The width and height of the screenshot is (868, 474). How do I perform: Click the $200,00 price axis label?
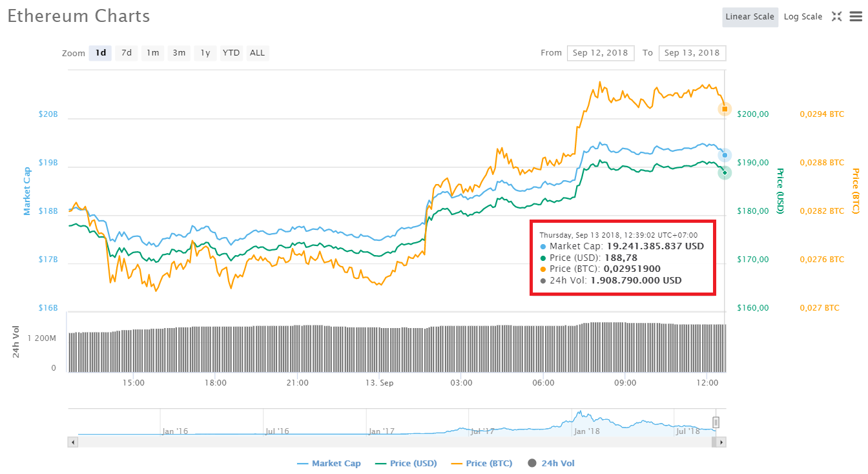[x=753, y=114]
